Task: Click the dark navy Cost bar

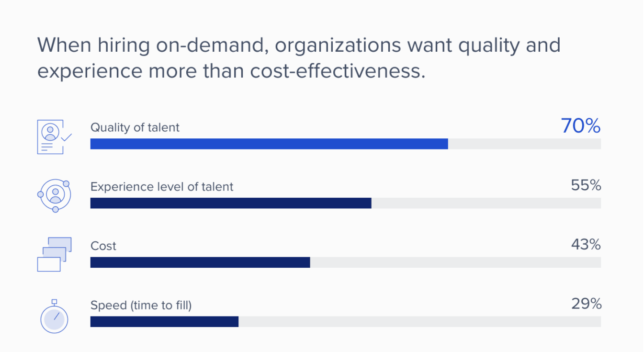Action: [x=200, y=262]
